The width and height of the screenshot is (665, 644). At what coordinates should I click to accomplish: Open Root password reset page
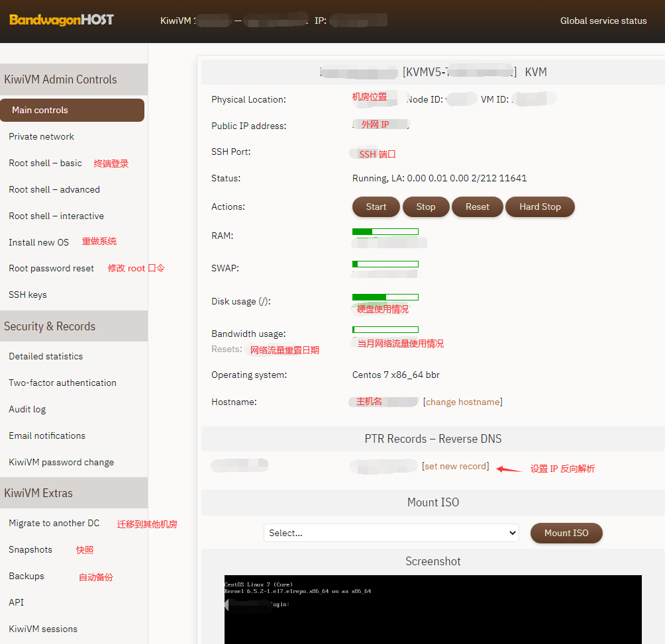point(51,268)
